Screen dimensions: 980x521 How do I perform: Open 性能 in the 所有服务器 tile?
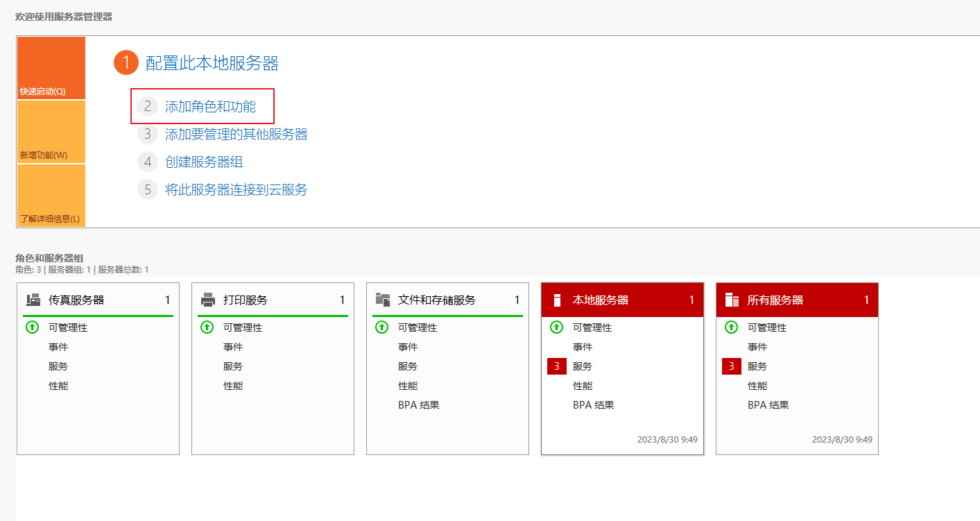(757, 386)
